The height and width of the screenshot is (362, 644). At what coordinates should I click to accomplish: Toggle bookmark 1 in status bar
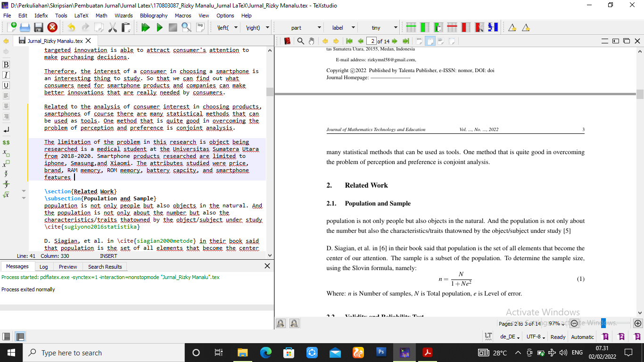point(605,336)
